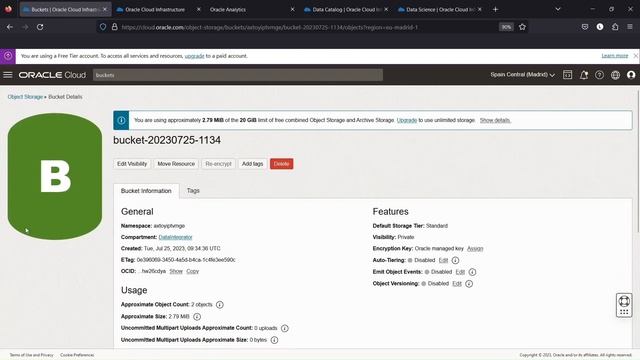
Task: Open the Oracle Cloud navigation hamburger menu
Action: [8, 75]
